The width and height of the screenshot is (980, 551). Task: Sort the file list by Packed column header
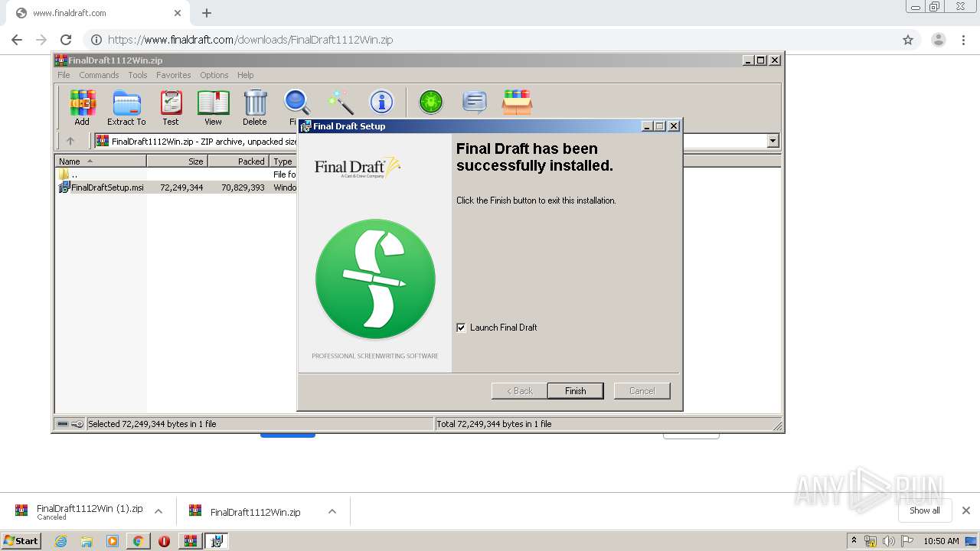point(238,161)
